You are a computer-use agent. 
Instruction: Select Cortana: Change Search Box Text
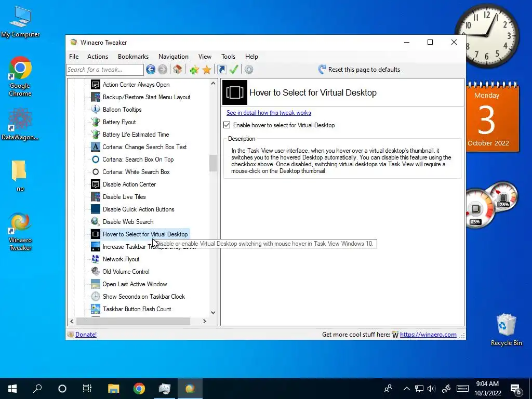click(x=144, y=147)
